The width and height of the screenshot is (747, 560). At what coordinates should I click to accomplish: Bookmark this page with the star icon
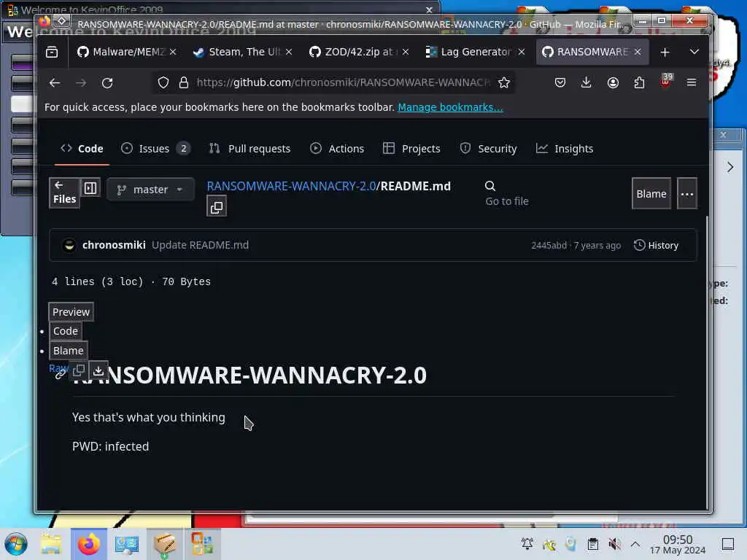pos(503,83)
